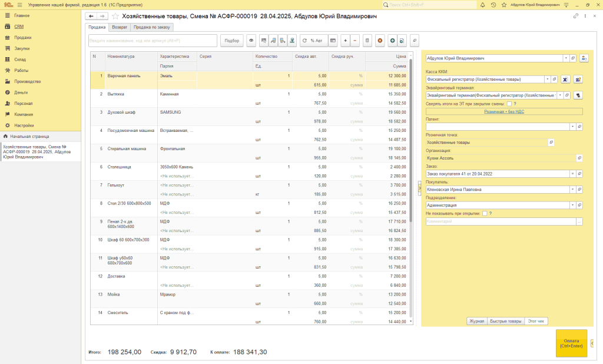Enable 'Сверять итоги на ЭТ при закрытии смены' checkbox

[509, 104]
